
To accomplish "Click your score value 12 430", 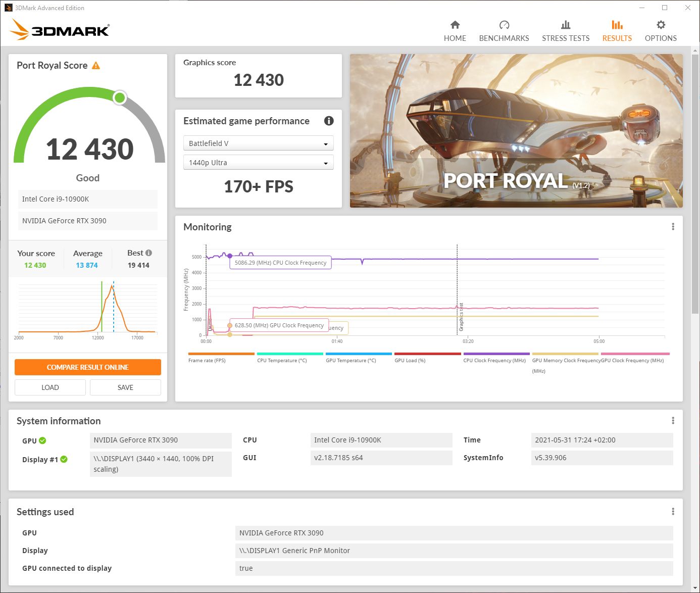I will click(35, 265).
